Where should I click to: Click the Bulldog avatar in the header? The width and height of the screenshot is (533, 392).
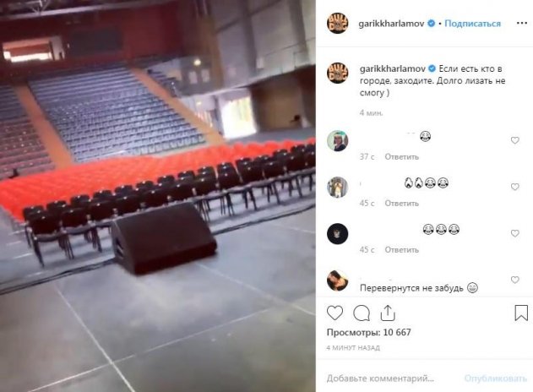pyautogui.click(x=337, y=23)
